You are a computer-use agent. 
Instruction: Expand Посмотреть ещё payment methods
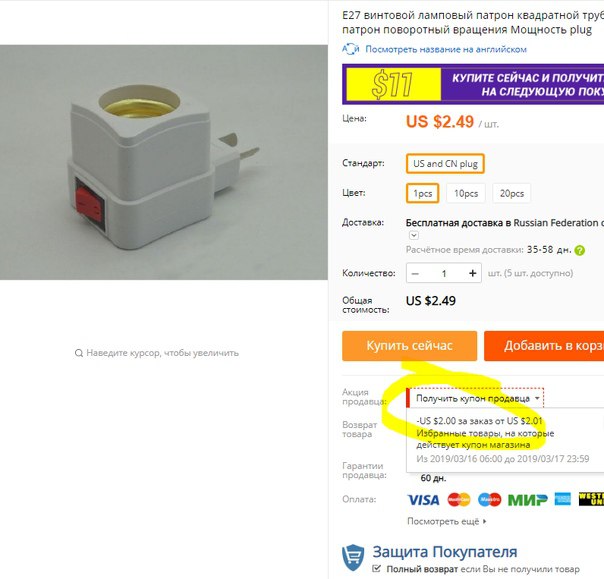[446, 521]
